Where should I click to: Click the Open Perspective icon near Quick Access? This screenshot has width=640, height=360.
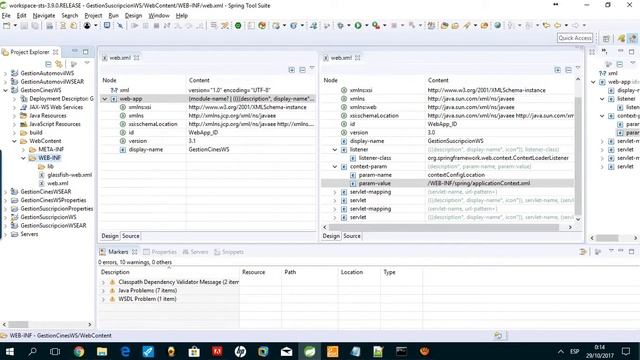tap(607, 38)
